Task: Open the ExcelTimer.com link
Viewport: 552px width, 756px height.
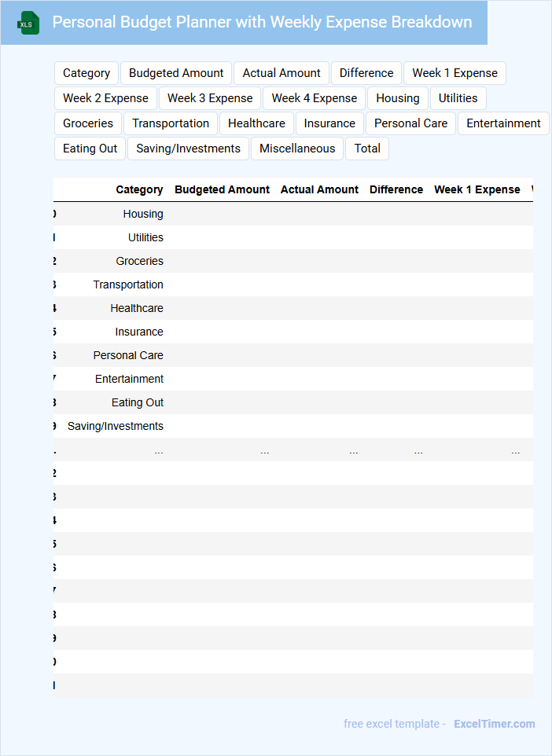Action: [495, 724]
